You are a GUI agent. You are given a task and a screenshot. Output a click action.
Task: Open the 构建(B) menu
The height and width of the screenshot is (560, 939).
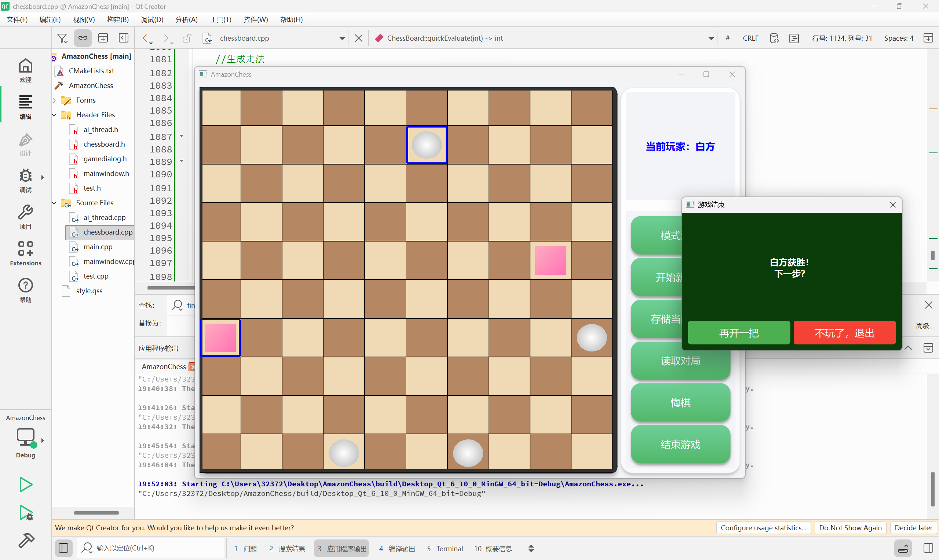coord(118,20)
